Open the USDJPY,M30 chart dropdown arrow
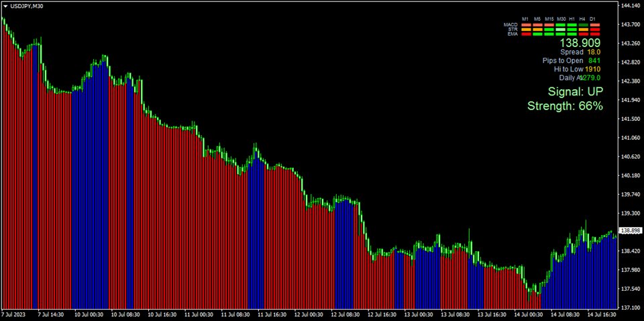This screenshot has width=644, height=321. [5, 6]
